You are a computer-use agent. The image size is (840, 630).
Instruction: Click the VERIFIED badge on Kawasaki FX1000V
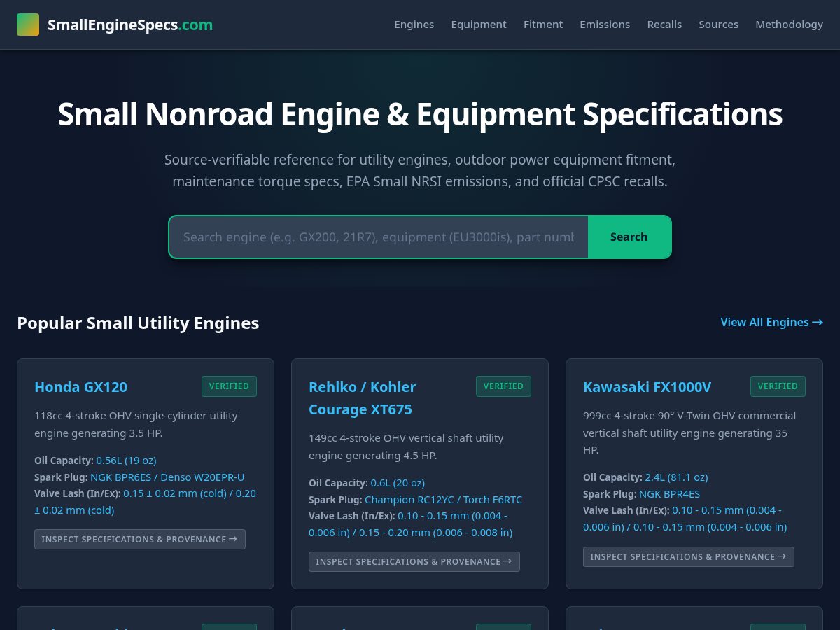[778, 386]
